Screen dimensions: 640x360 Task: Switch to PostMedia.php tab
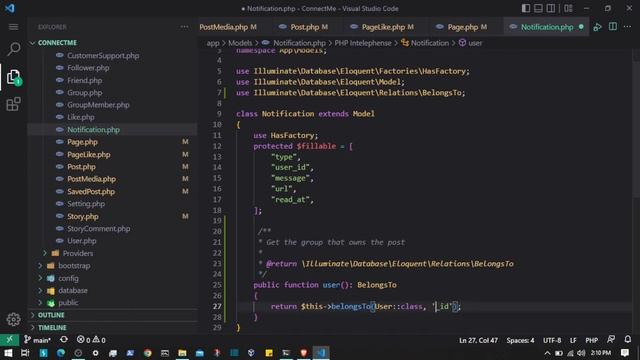(228, 27)
